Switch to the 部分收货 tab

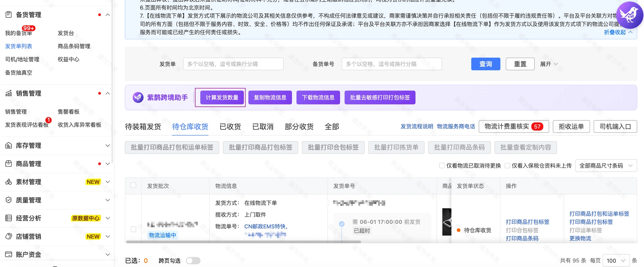(x=299, y=126)
